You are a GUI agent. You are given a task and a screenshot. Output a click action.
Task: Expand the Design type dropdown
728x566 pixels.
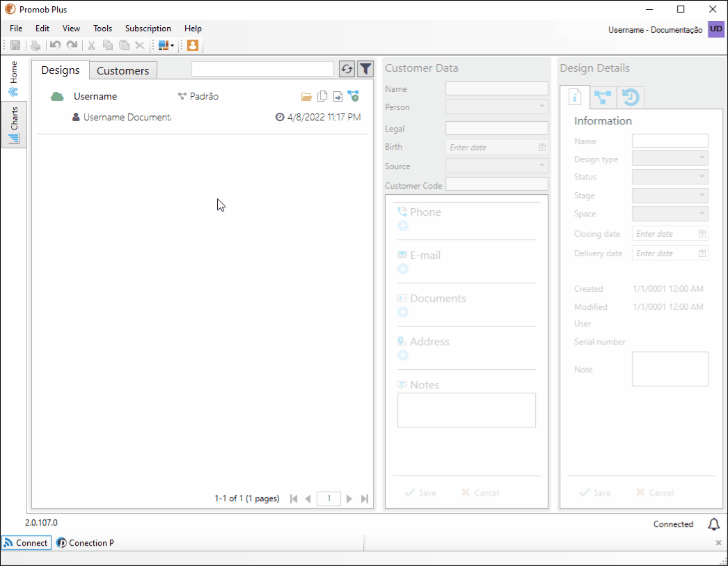tap(670, 158)
